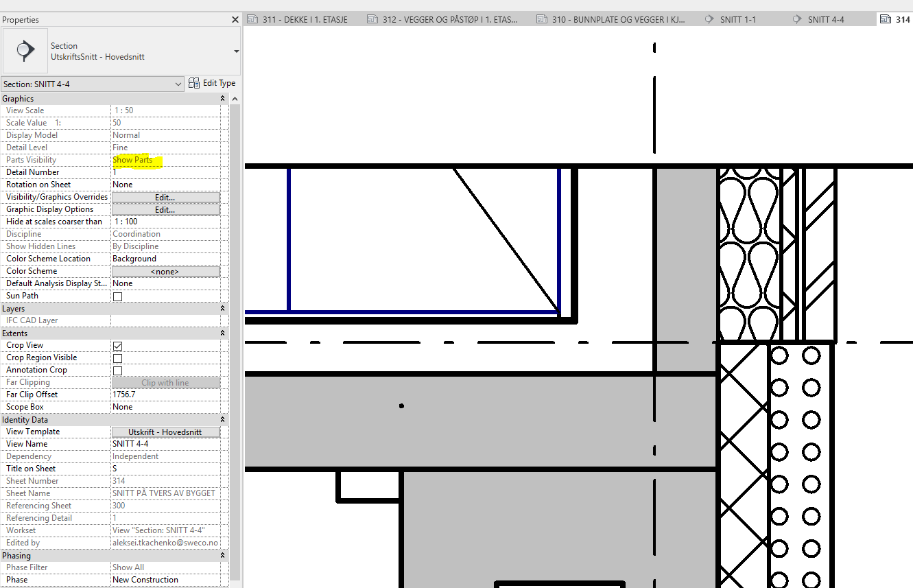
Task: Collapse the Layers property group
Action: point(222,309)
